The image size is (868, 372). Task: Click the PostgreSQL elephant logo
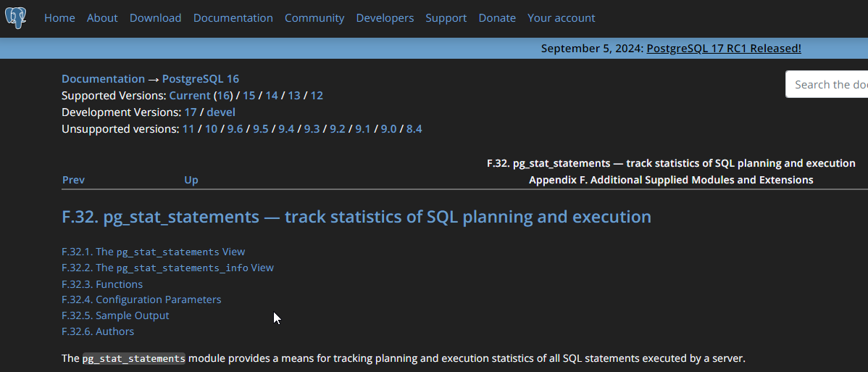tap(15, 17)
